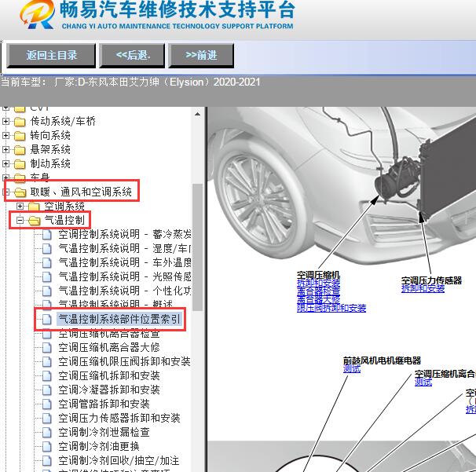The height and width of the screenshot is (472, 476).
Task: Open 空调制冷剂泄漏检查 in tree
Action: [x=104, y=432]
